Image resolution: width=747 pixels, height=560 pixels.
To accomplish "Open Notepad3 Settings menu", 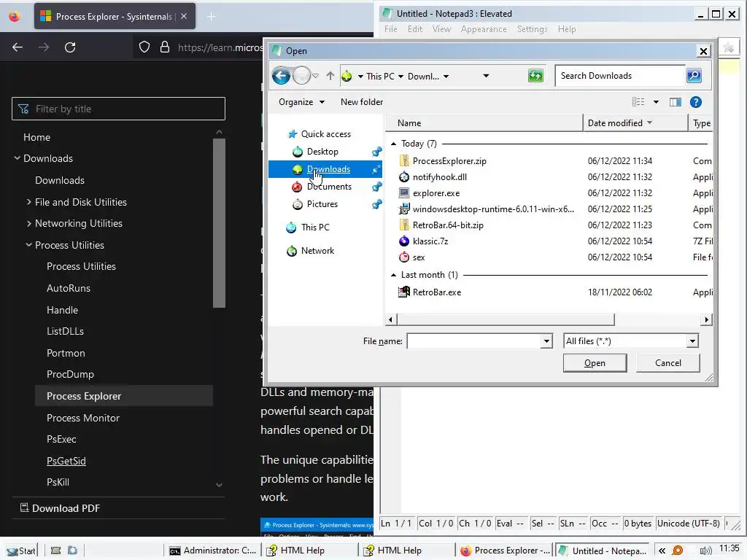I will click(x=532, y=29).
